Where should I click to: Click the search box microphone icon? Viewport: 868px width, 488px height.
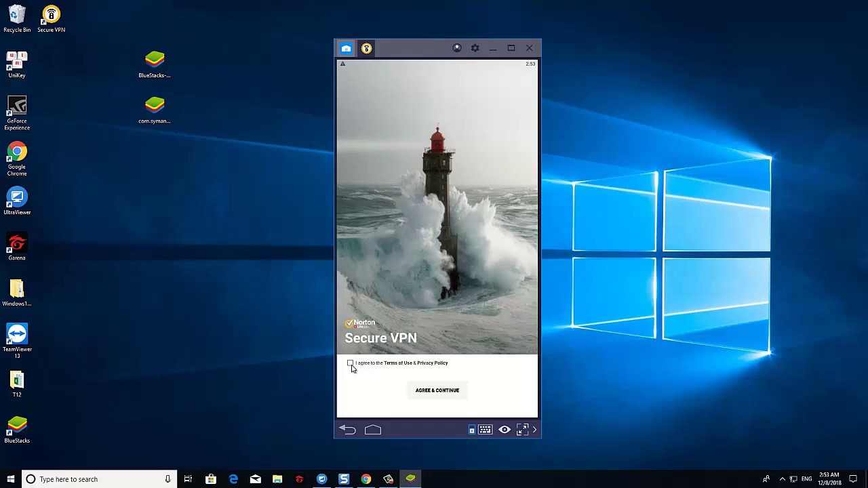(167, 479)
